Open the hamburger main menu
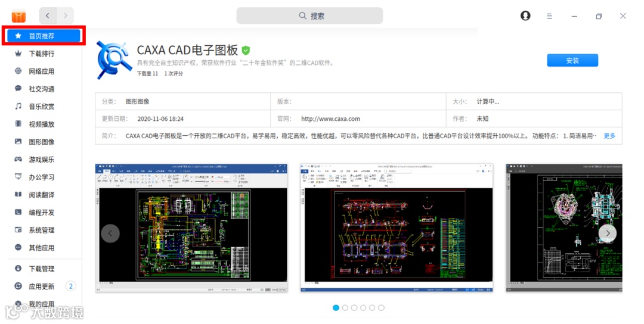The image size is (644, 324). (x=550, y=16)
